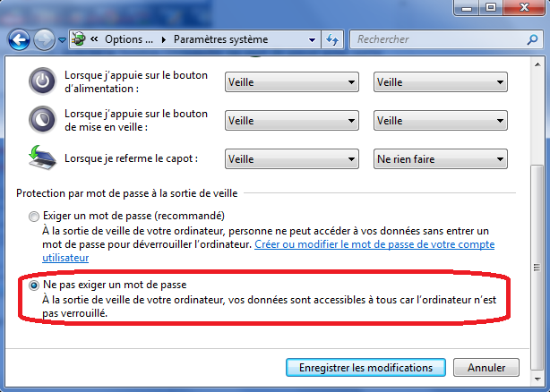Click the vertical scrollbar thumb
The width and height of the screenshot is (550, 392).
[x=537, y=267]
